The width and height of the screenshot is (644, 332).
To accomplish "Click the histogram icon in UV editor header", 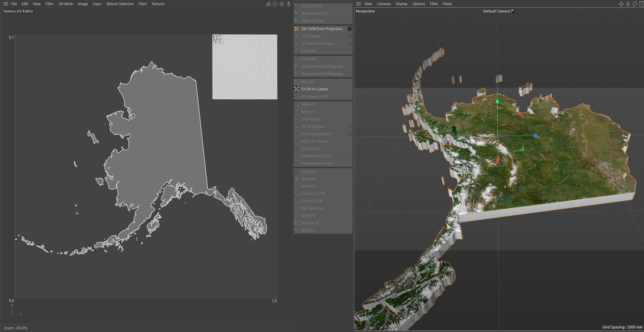I will point(268,4).
